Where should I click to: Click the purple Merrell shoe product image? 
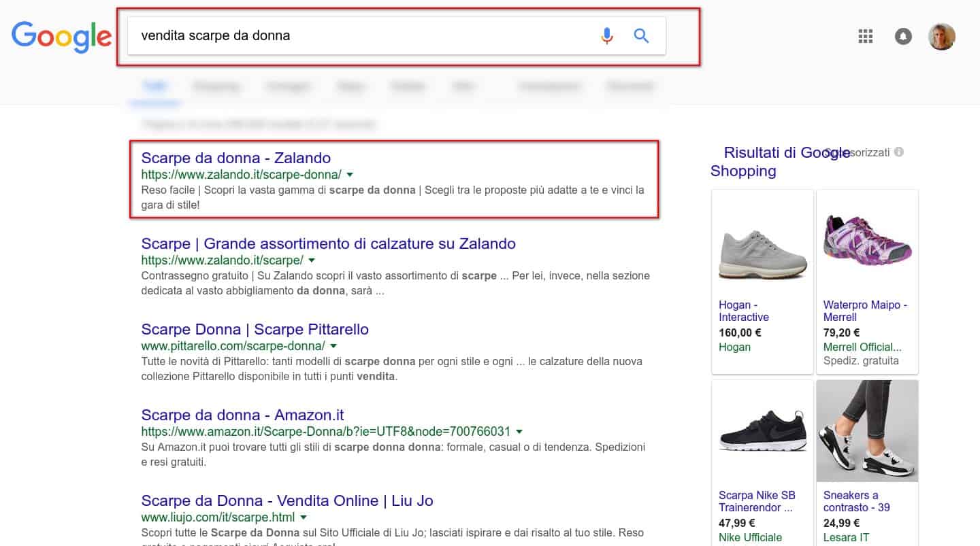(x=867, y=241)
